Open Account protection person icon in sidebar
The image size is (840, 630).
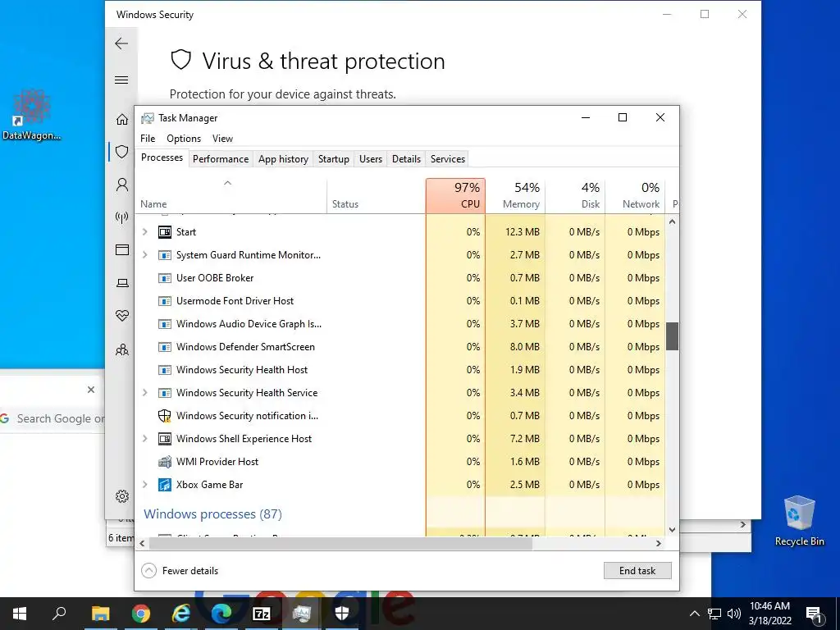122,185
